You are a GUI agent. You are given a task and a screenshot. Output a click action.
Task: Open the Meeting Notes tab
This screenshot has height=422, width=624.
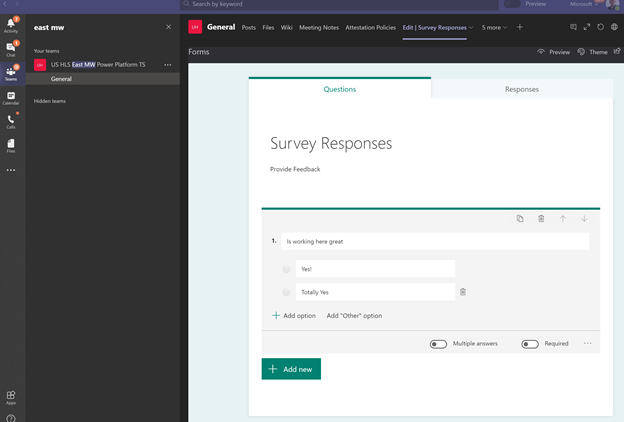[319, 27]
